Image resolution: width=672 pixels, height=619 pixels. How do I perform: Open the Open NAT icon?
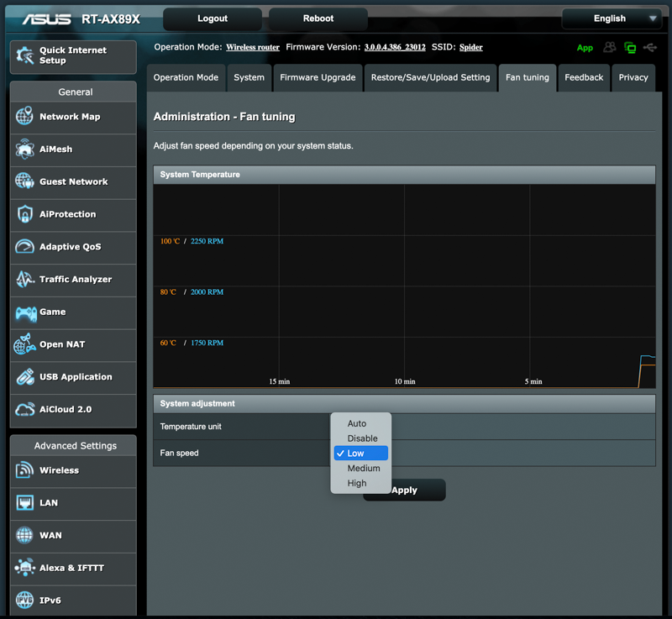[24, 344]
